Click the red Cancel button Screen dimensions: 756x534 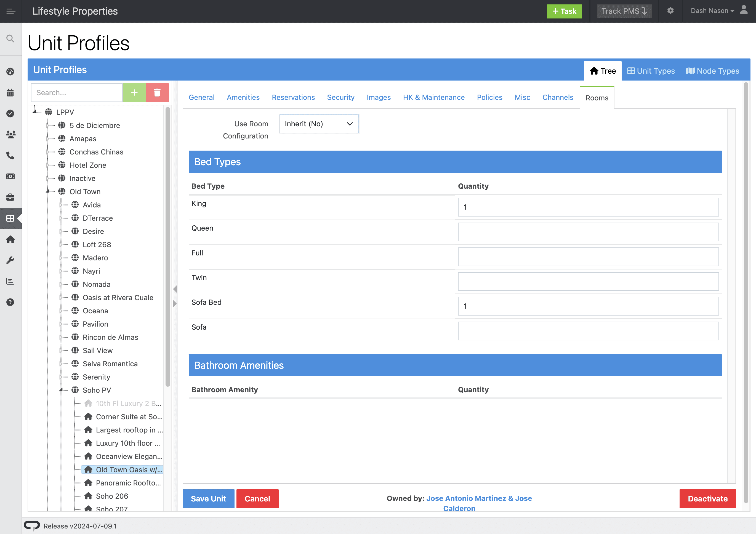tap(257, 498)
